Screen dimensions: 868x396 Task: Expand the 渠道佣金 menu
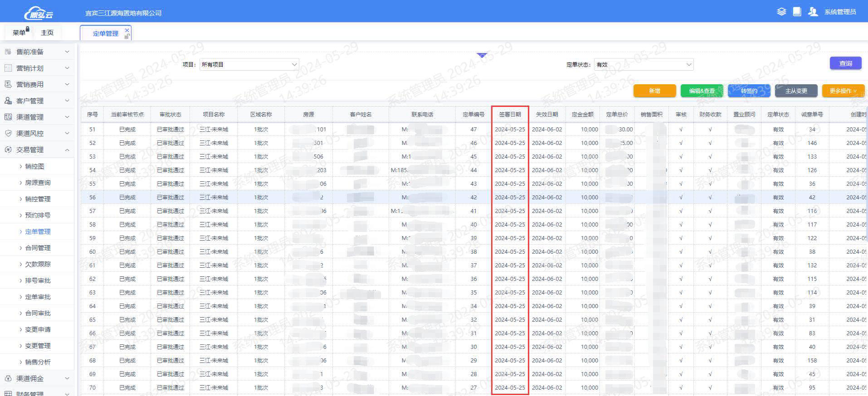(67, 378)
